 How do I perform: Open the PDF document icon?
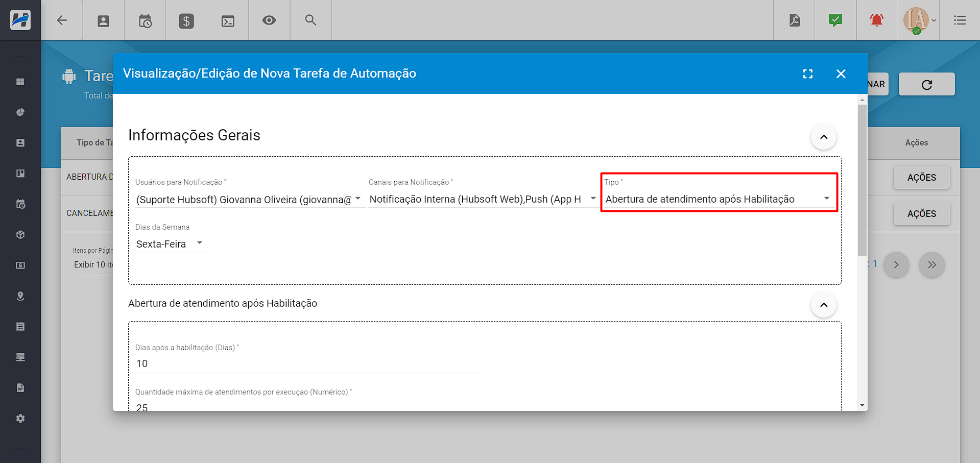click(794, 20)
